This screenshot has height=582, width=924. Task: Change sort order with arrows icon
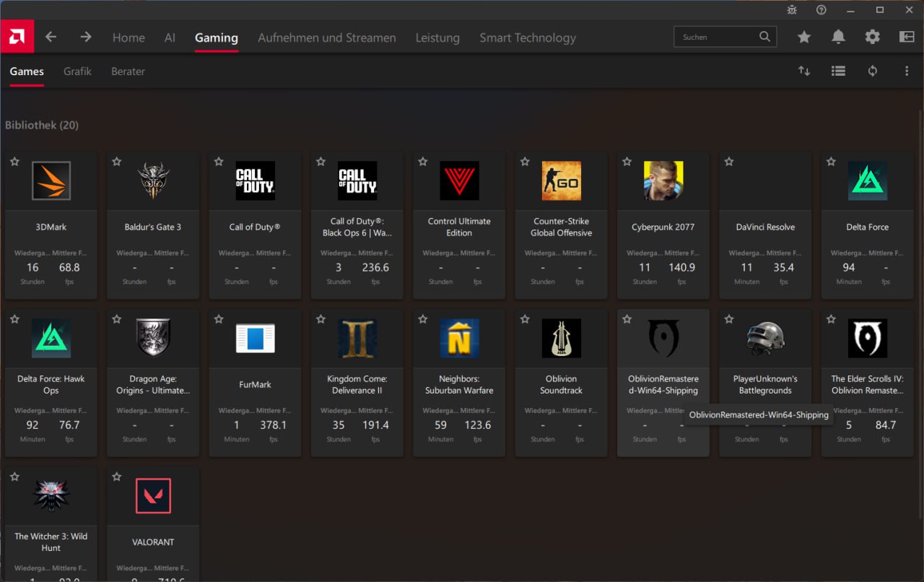click(804, 71)
